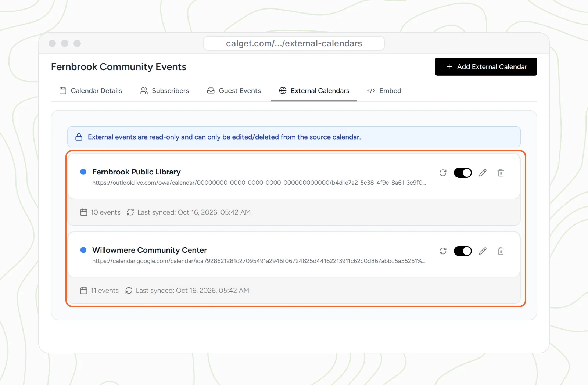Click the read-only external events notice text
Viewport: 588px width, 385px height.
[224, 137]
